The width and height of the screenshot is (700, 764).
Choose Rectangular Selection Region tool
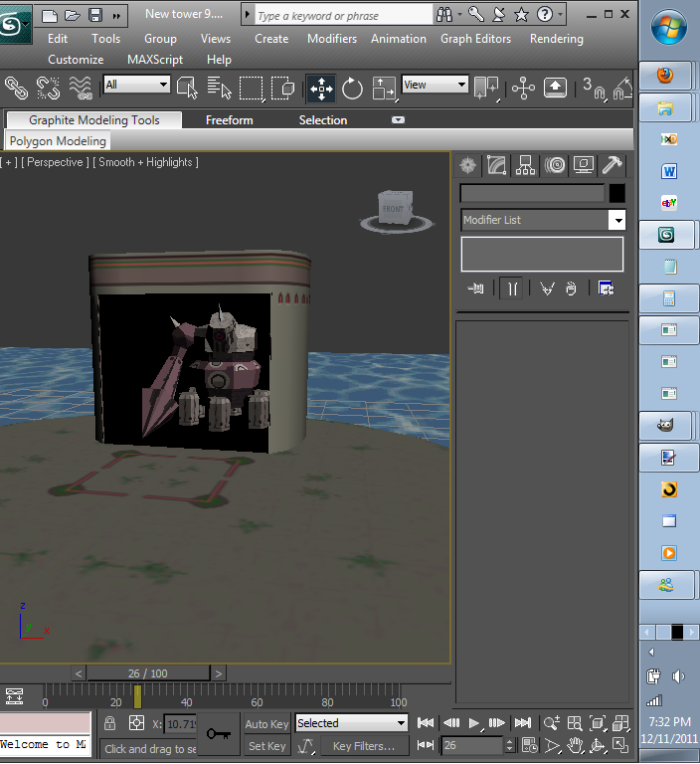tap(252, 89)
